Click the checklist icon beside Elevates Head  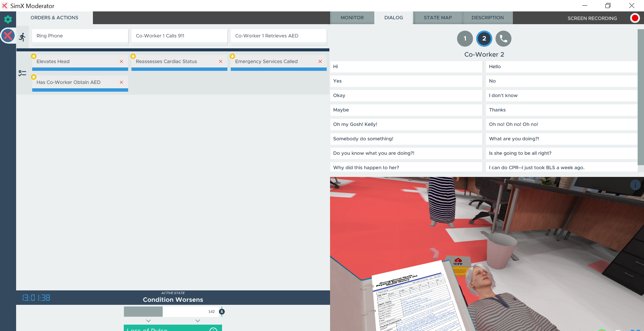coord(22,73)
